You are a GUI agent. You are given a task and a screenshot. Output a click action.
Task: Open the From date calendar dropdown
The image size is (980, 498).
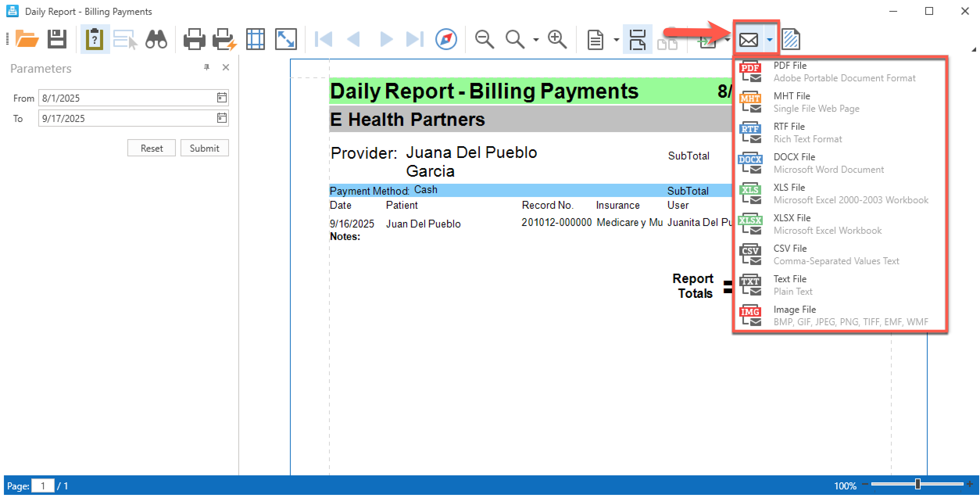pos(222,98)
